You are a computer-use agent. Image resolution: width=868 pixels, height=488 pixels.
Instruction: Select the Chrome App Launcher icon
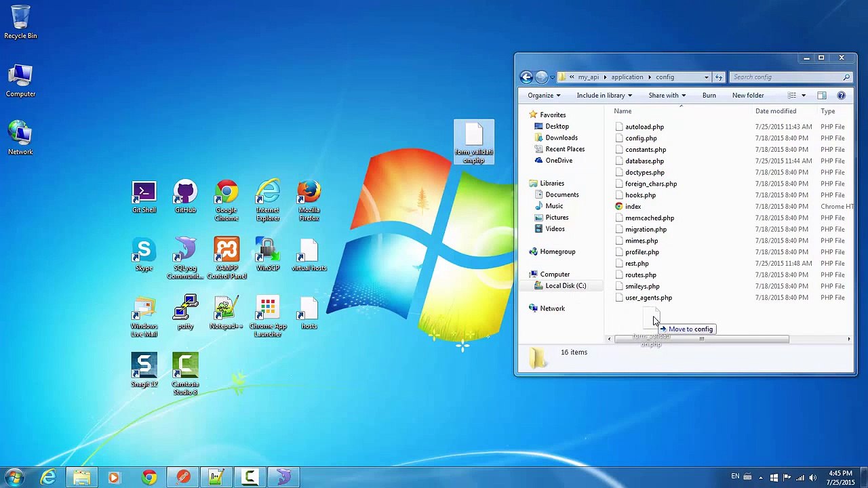pos(268,317)
